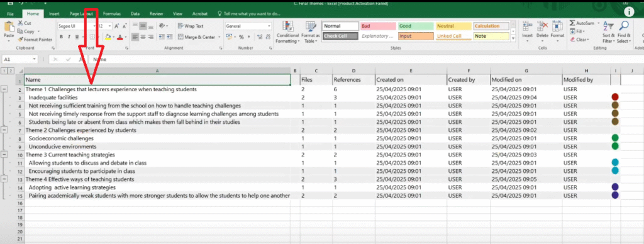The image size is (644, 244).
Task: Apply the yellow fill color bucket
Action: (x=108, y=37)
